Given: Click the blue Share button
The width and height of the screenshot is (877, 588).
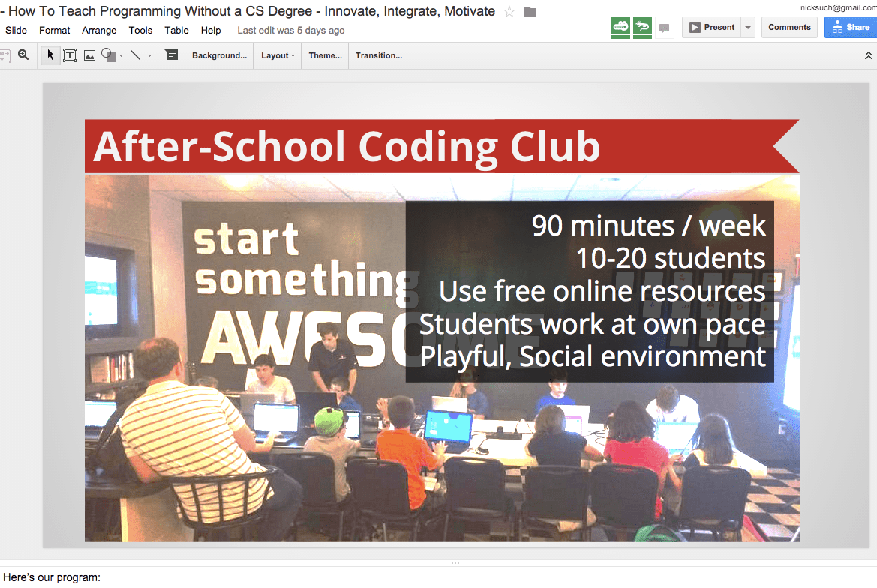Looking at the screenshot, I should pyautogui.click(x=851, y=28).
